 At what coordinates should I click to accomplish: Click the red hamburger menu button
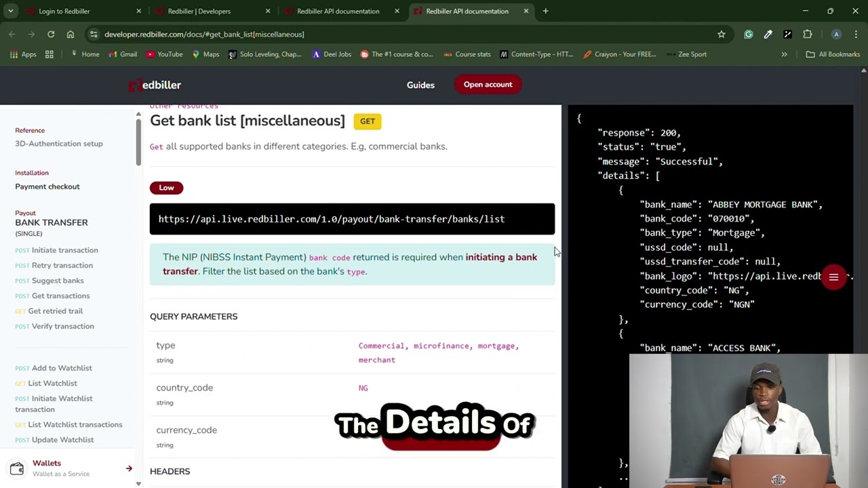coord(833,277)
